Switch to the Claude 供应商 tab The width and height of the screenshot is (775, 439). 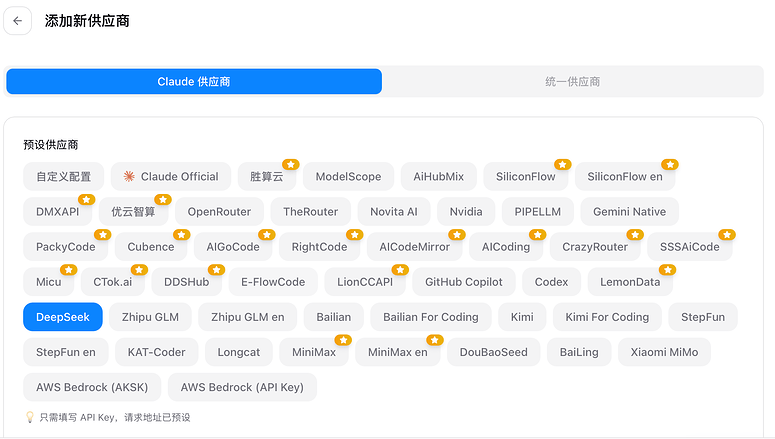194,82
